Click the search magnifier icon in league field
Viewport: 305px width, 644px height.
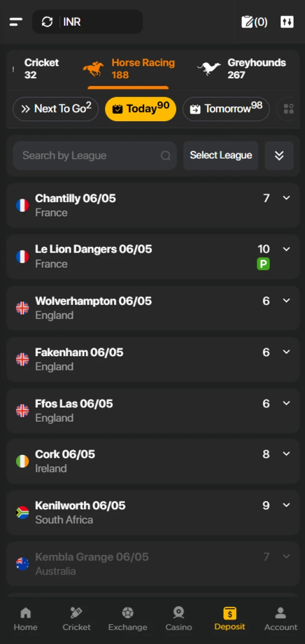point(165,156)
